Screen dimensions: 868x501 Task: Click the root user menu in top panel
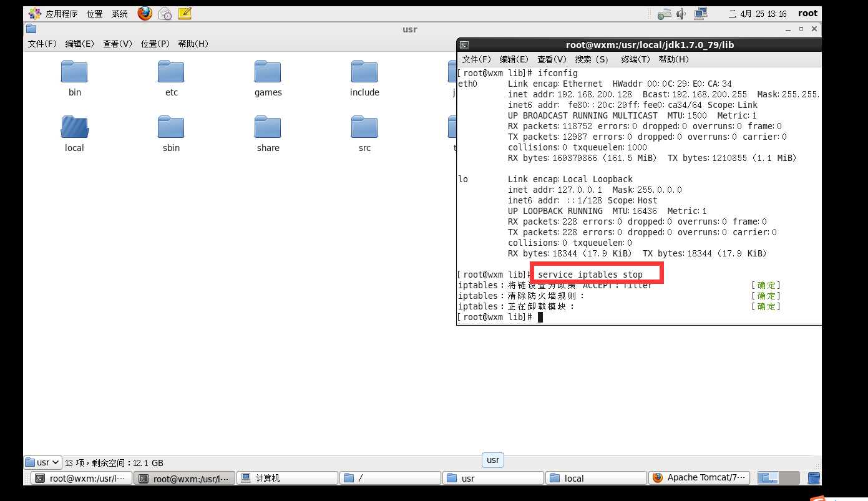tap(807, 13)
